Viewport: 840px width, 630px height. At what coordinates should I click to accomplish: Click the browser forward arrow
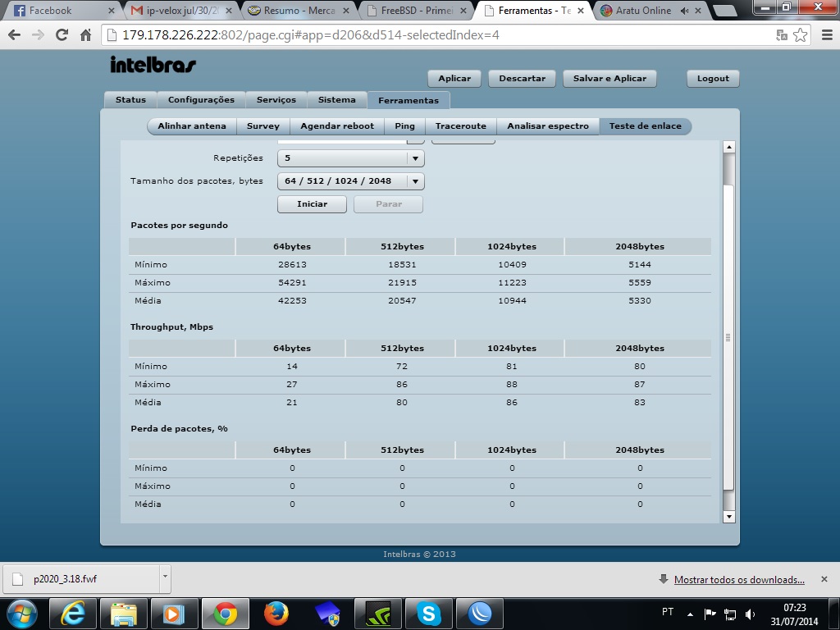pyautogui.click(x=38, y=35)
